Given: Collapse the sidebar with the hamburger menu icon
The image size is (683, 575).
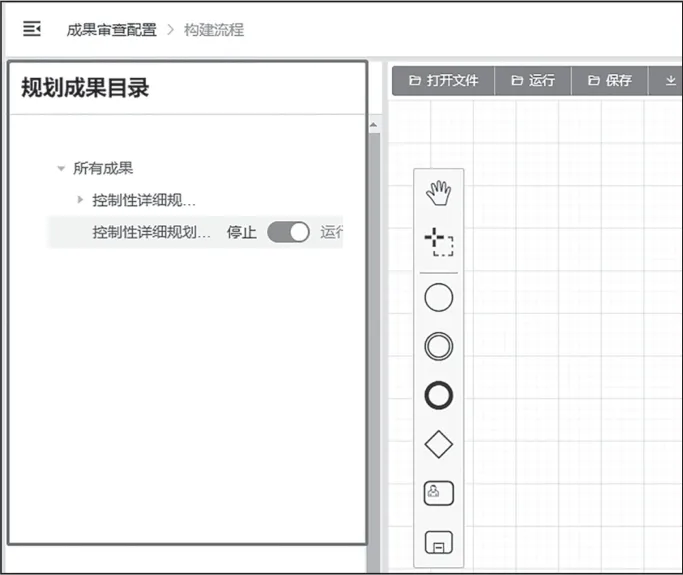Looking at the screenshot, I should coord(32,29).
